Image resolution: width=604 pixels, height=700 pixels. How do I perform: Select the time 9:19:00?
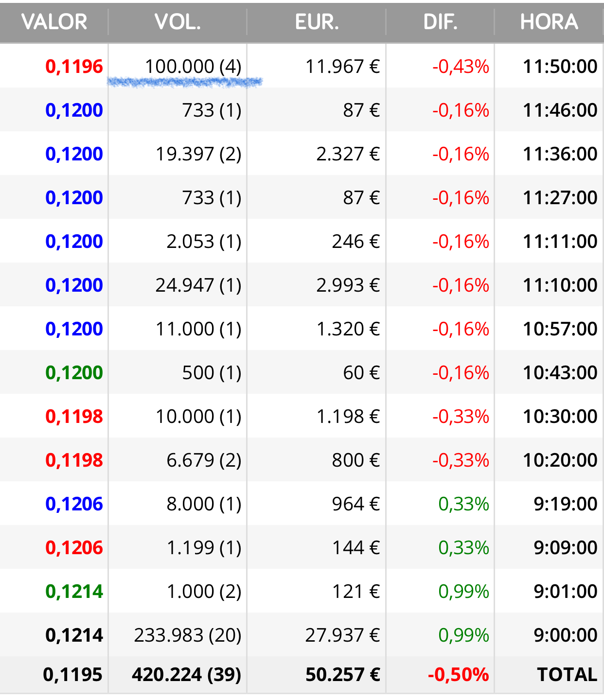click(566, 504)
